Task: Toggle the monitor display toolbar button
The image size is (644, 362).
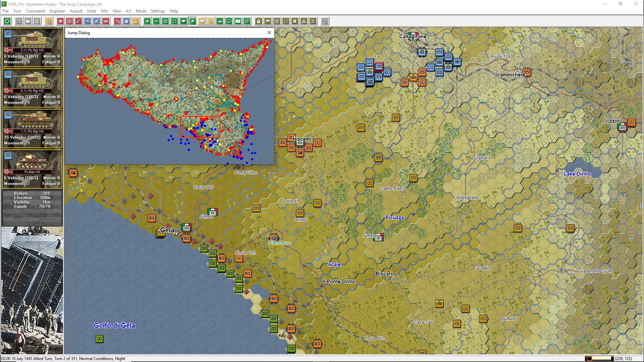Action: 229,21
